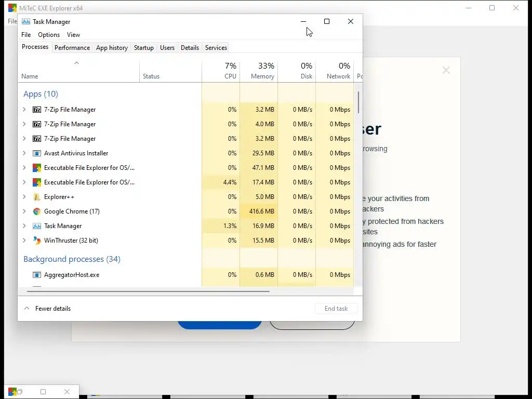Select the Google Chrome 416.6 MB memory cell
Viewport: 532px width, 399px height.
pyautogui.click(x=259, y=211)
